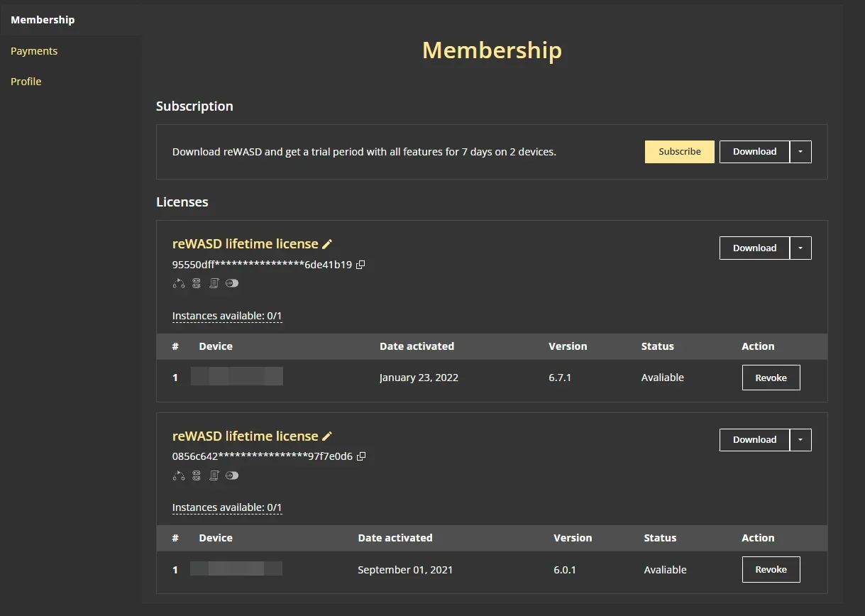Click the toggle-shaped feature icon on second license
Viewport: 865px width, 616px height.
click(232, 475)
